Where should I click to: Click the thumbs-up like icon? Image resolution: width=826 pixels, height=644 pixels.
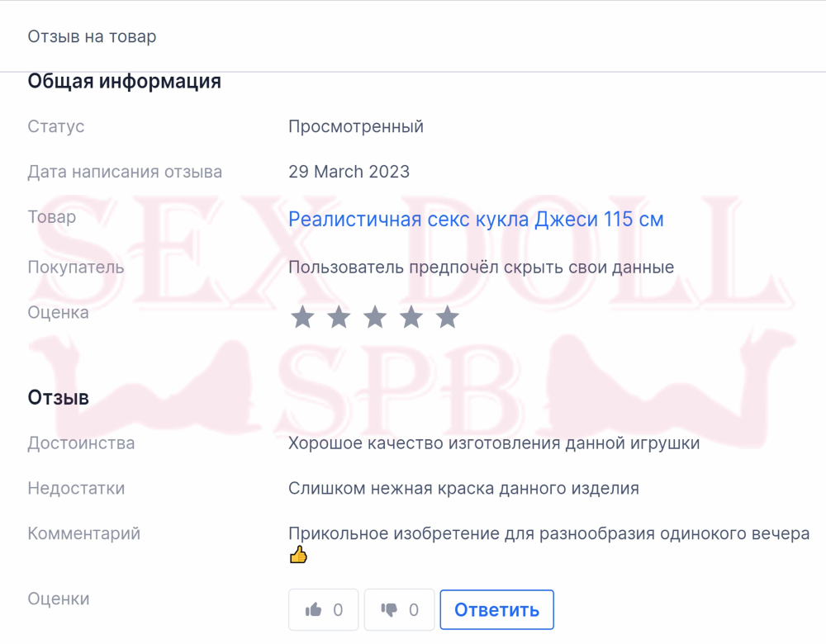pos(313,610)
